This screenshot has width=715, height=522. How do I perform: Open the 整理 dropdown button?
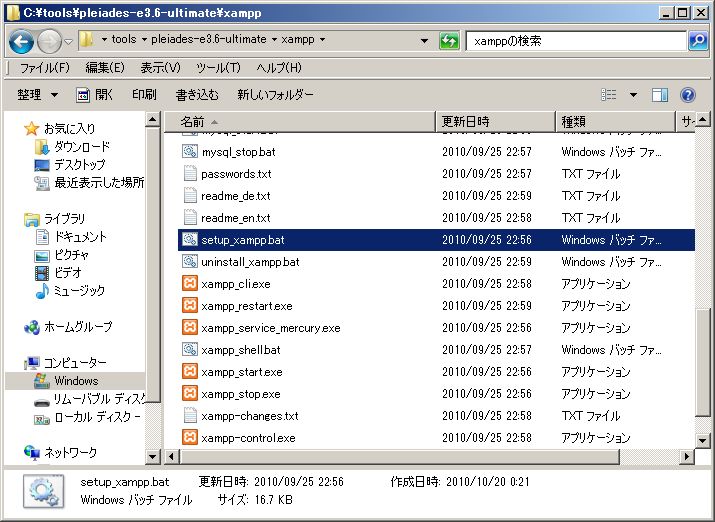tap(37, 95)
